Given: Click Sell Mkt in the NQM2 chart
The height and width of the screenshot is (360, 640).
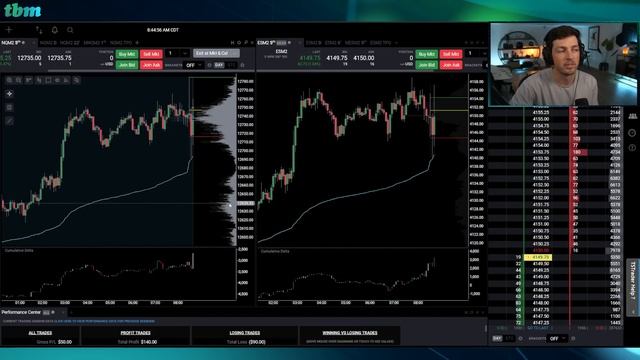Looking at the screenshot, I should point(151,54).
